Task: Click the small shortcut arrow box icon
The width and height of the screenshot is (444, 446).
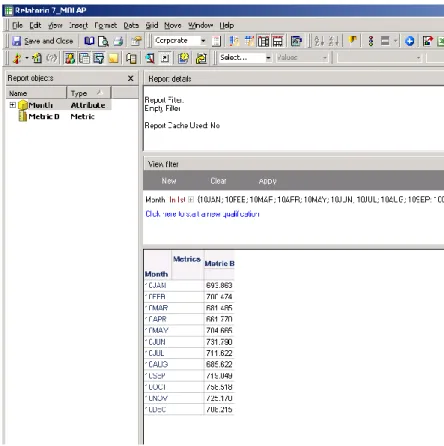Action: point(165,58)
